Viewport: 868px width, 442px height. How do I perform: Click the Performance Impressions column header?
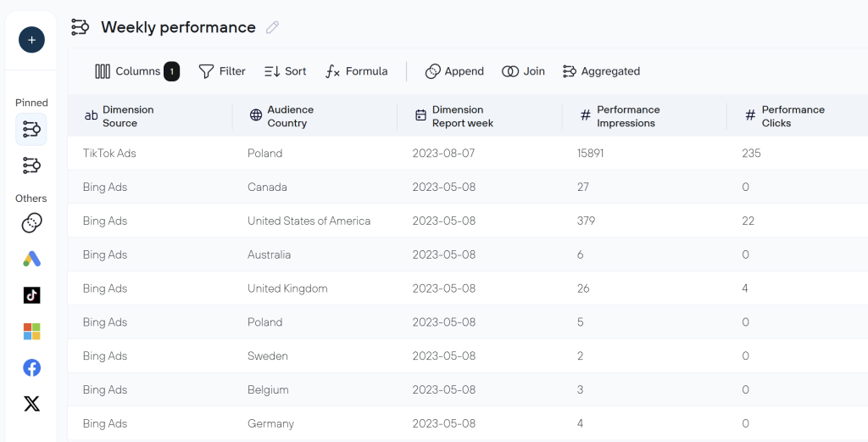[x=627, y=116]
